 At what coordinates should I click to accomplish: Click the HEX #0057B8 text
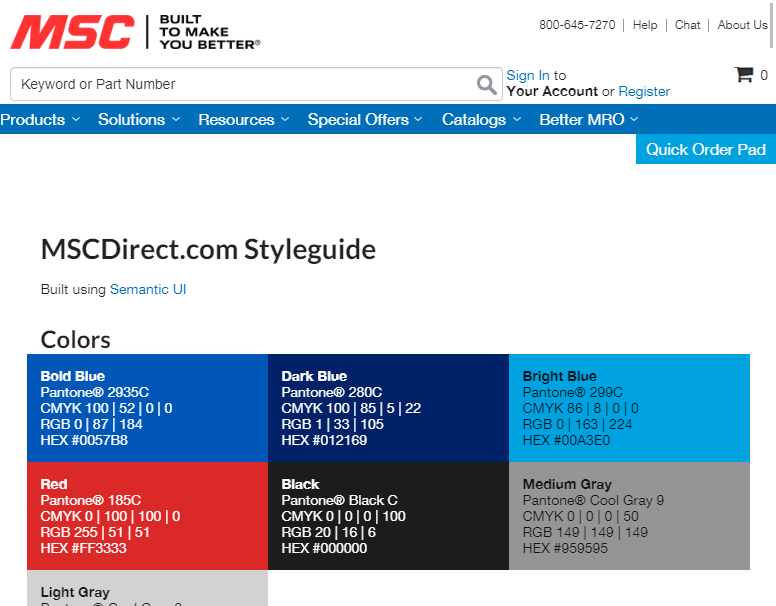84,440
